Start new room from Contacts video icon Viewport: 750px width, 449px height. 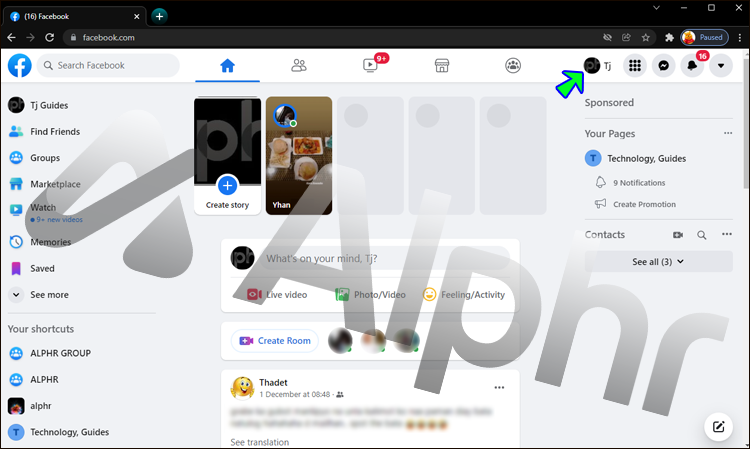coord(678,235)
